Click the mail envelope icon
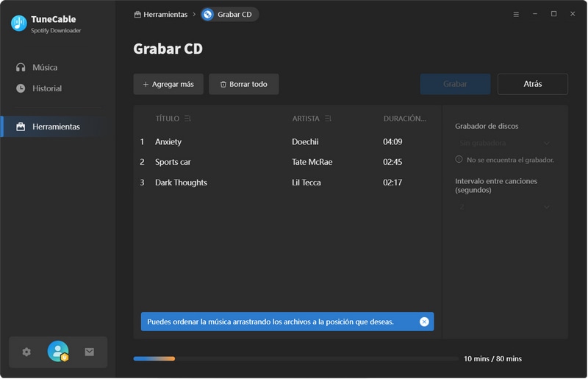 point(89,353)
